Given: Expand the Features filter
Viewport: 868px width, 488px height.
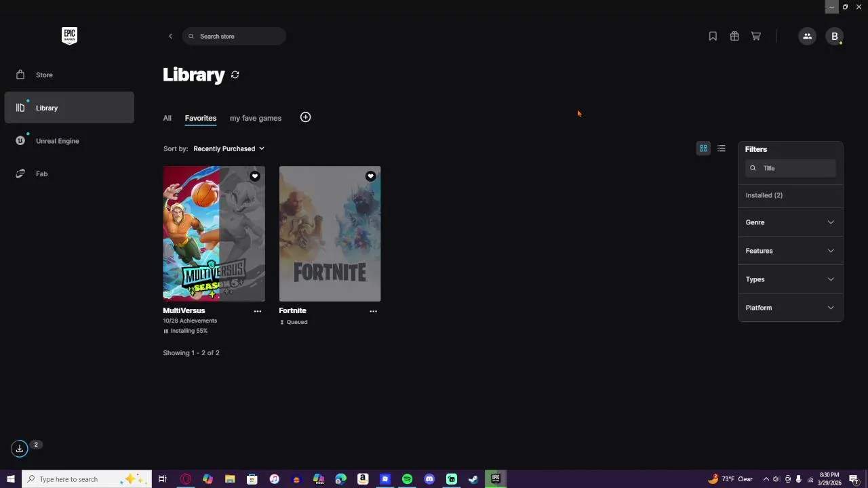Looking at the screenshot, I should (791, 251).
